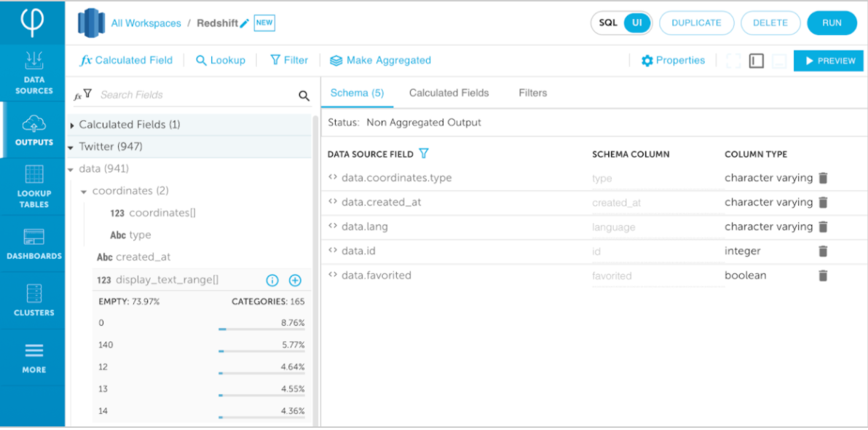Add display_text_range[] field with plus icon

tap(295, 280)
